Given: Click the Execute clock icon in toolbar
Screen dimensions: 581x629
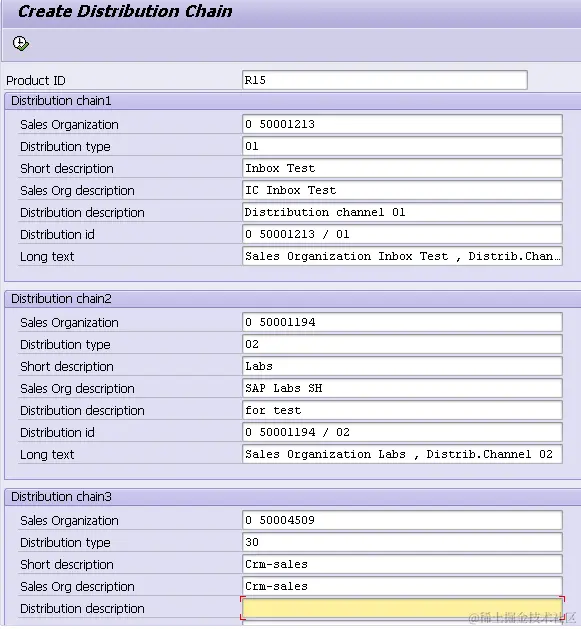Looking at the screenshot, I should (20, 43).
